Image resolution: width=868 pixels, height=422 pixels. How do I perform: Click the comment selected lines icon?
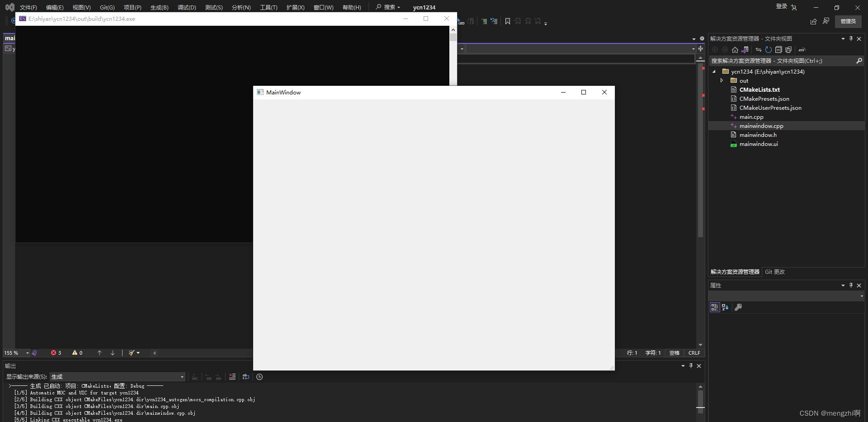(484, 21)
